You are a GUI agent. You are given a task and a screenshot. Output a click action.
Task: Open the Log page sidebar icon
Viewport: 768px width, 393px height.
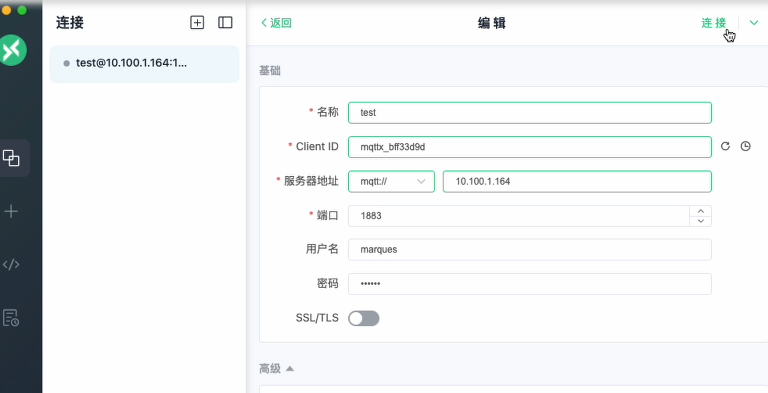[x=11, y=318]
